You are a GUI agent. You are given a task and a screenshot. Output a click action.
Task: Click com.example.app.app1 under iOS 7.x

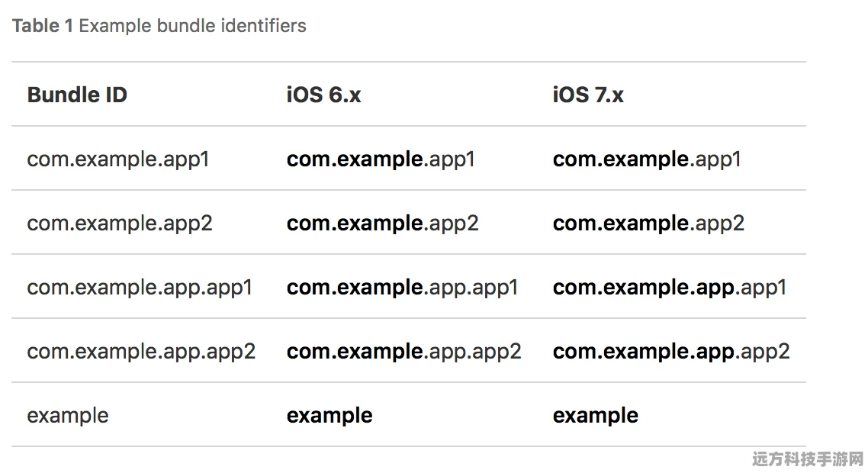pos(669,288)
